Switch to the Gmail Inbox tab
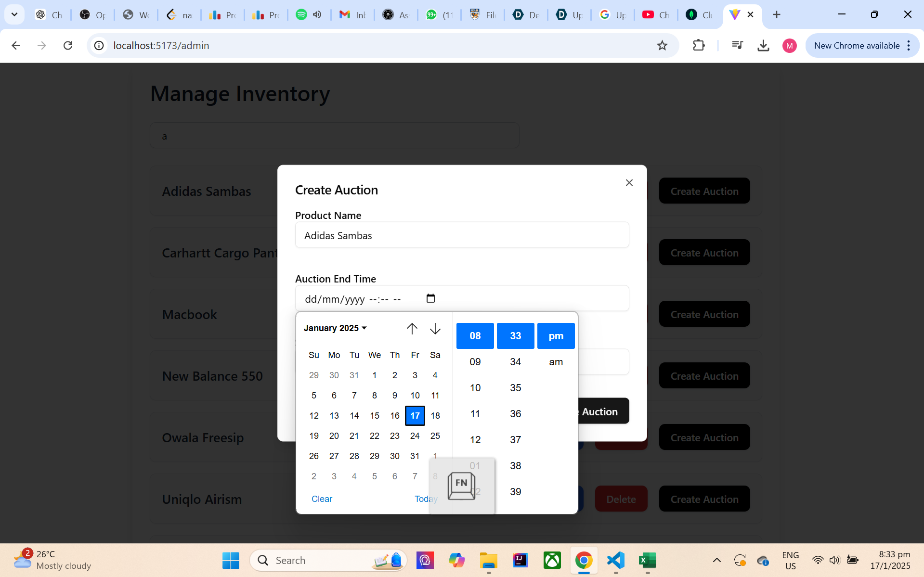 [353, 15]
